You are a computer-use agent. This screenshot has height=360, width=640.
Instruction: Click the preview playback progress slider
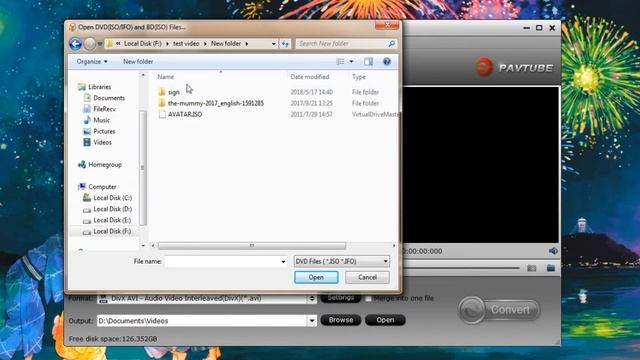click(461, 268)
